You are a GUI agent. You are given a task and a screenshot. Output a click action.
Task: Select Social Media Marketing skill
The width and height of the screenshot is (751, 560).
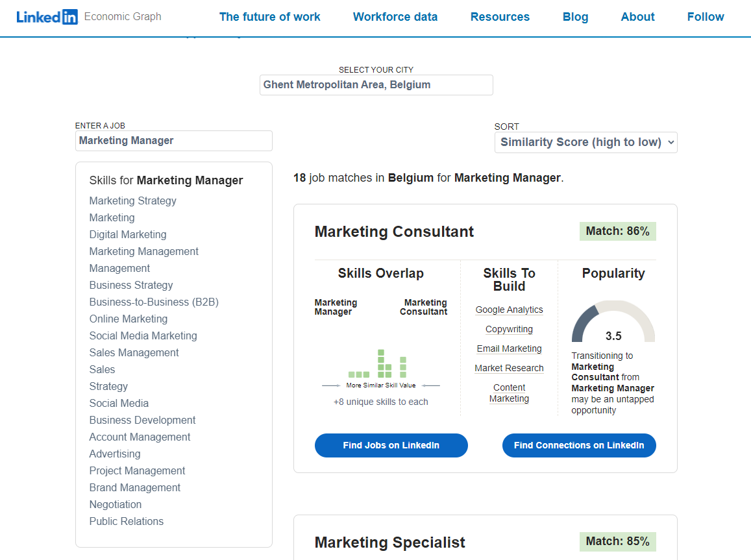143,335
